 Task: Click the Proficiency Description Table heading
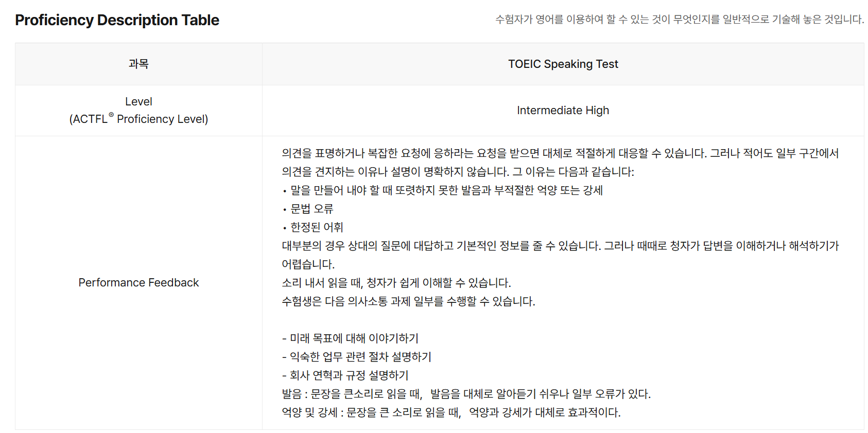[x=117, y=20]
